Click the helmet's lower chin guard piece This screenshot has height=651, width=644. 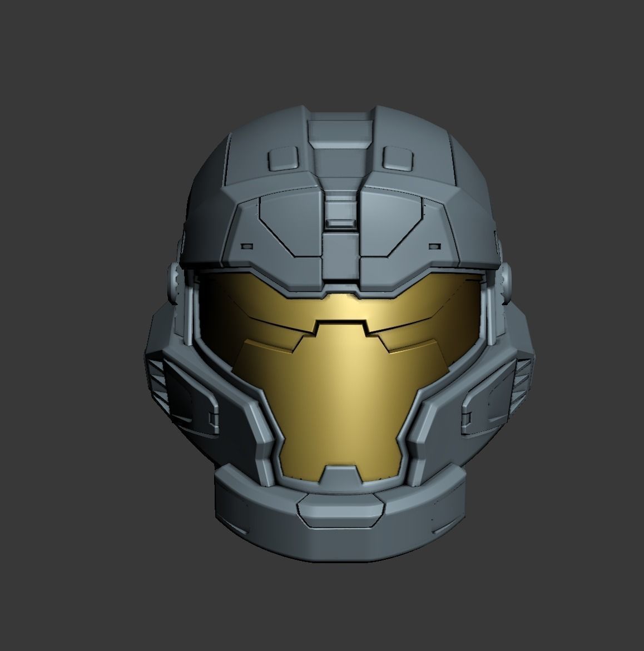click(x=340, y=513)
